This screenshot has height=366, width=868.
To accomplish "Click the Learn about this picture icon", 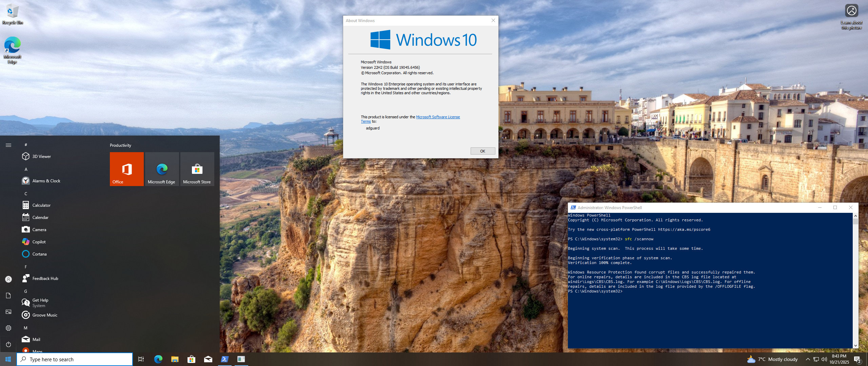I will click(851, 11).
